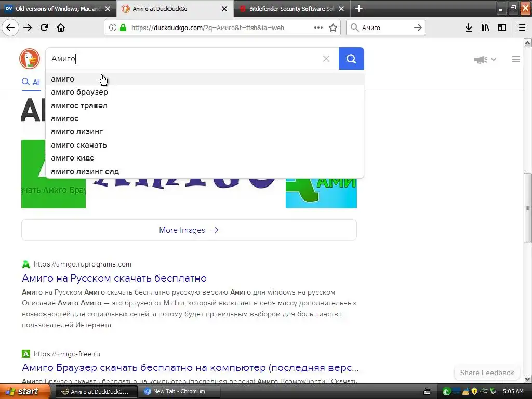Click the green swirl tray icon
The image size is (532, 399).
[x=446, y=392]
